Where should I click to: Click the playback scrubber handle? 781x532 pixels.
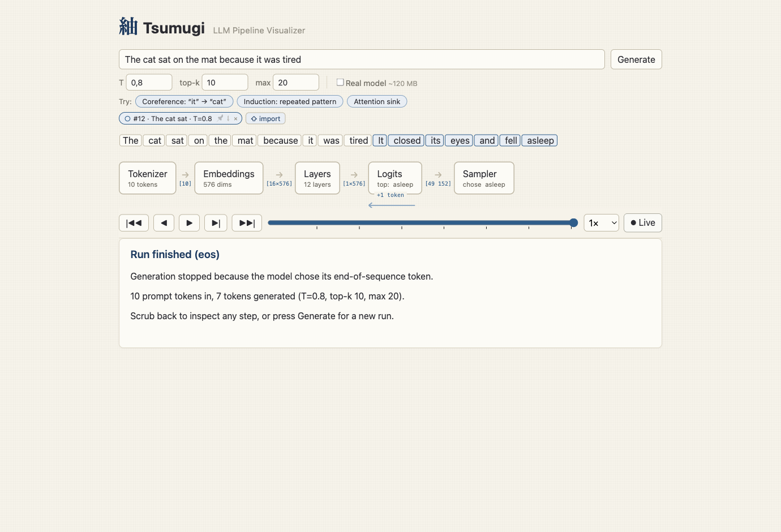click(x=573, y=223)
